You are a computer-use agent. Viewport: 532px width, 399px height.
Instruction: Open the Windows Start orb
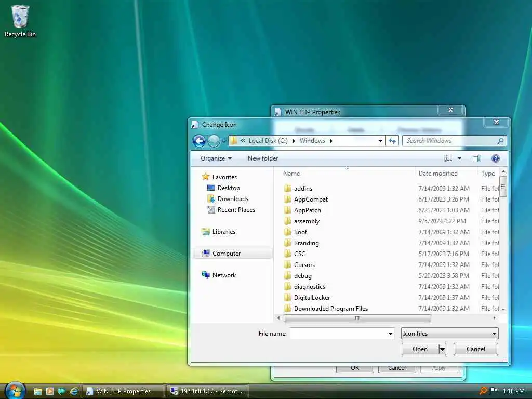[15, 391]
